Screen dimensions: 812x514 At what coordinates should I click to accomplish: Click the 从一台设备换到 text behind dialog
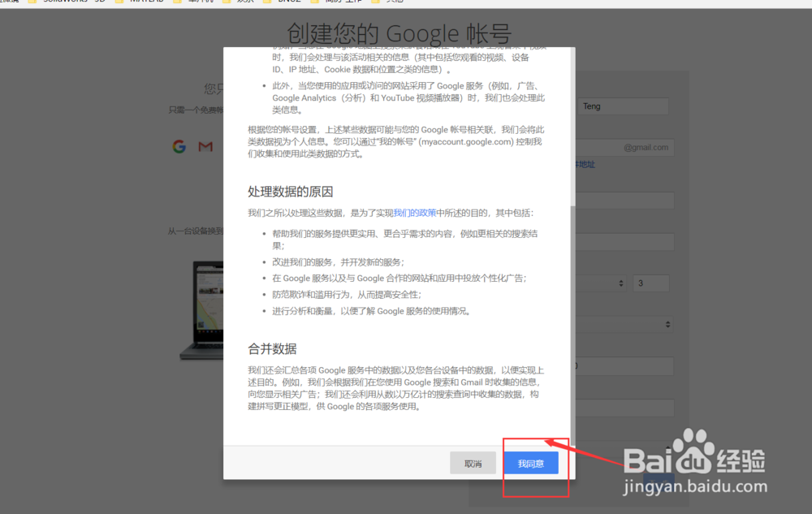pos(196,231)
